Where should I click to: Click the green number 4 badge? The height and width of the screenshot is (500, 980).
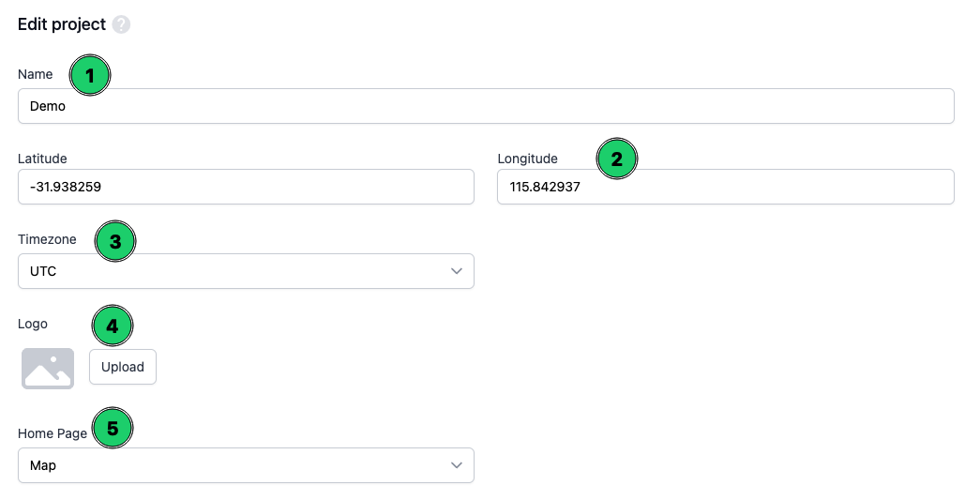point(113,326)
